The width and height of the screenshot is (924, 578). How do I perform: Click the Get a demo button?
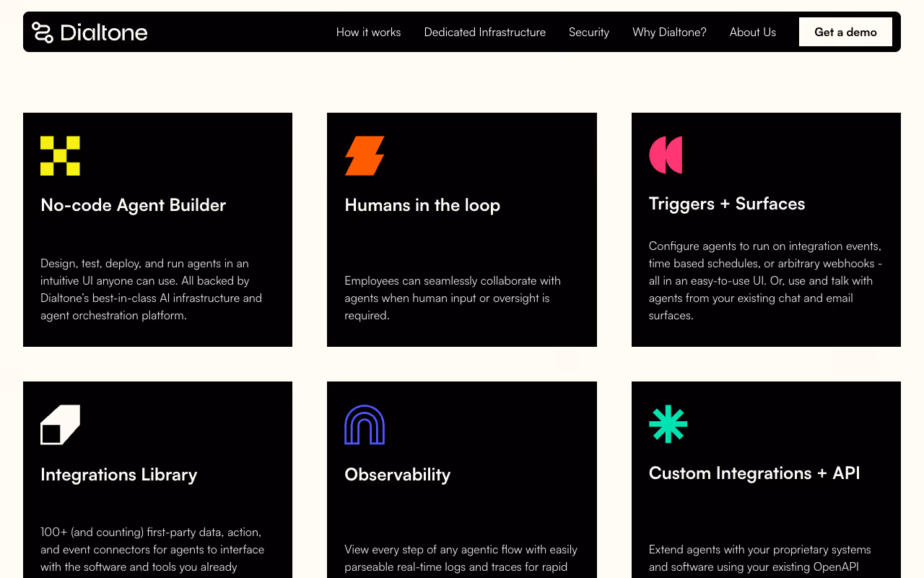point(845,32)
